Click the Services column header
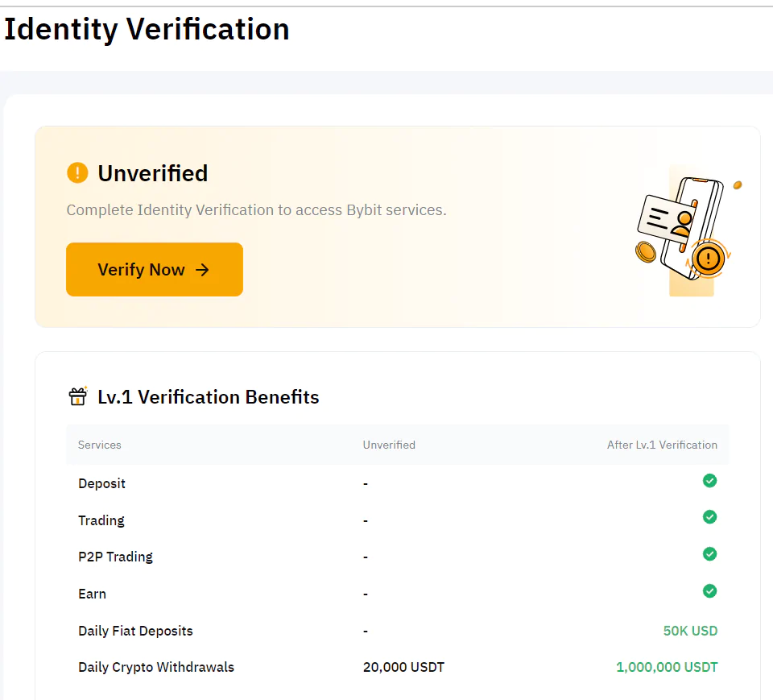 tap(100, 445)
